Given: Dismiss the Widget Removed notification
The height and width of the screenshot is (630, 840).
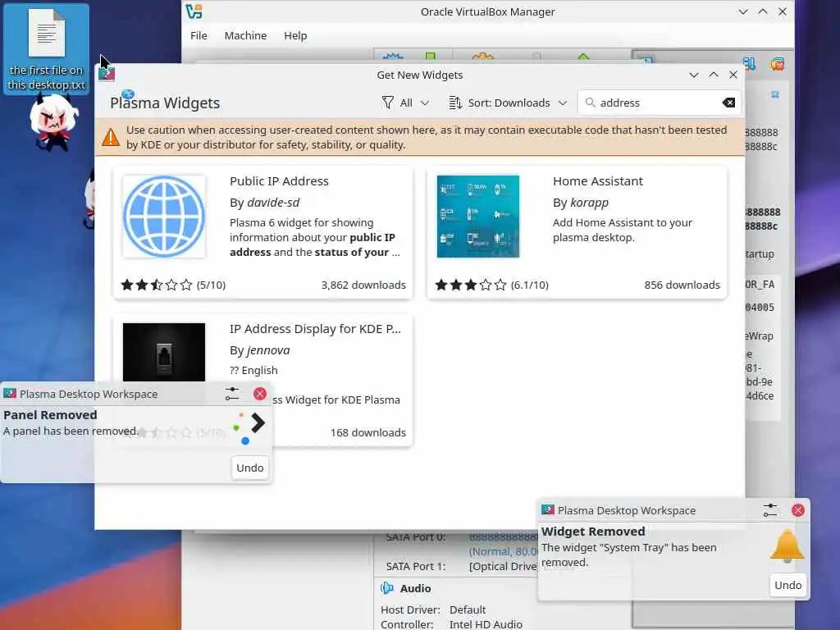Looking at the screenshot, I should pyautogui.click(x=797, y=510).
